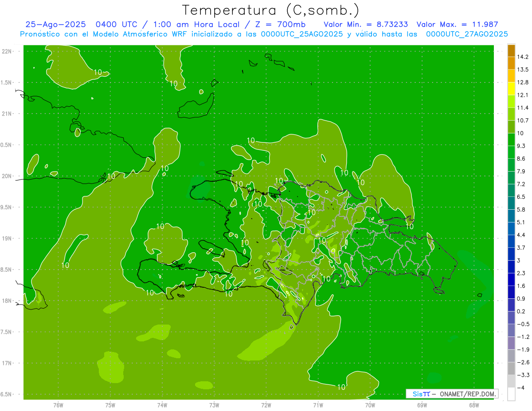Click the '9.3' colorbar label
Image resolution: width=532 pixels, height=411 pixels.
[521, 146]
